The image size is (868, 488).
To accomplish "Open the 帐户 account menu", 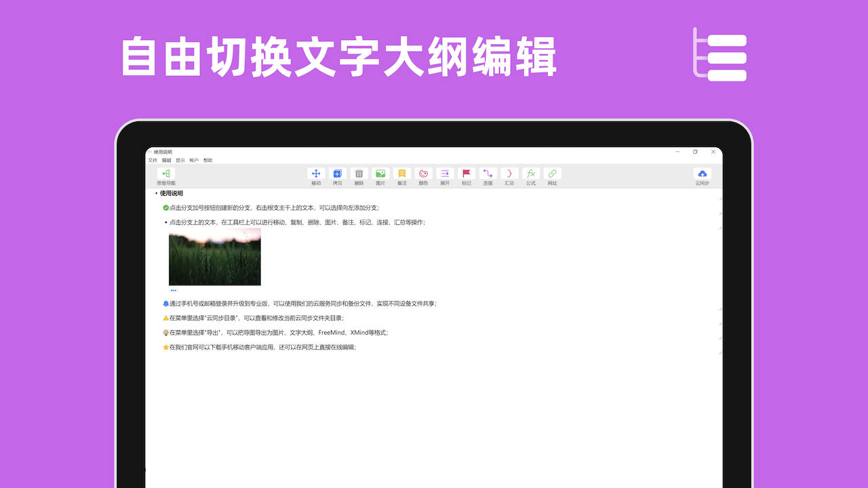I will pos(196,160).
